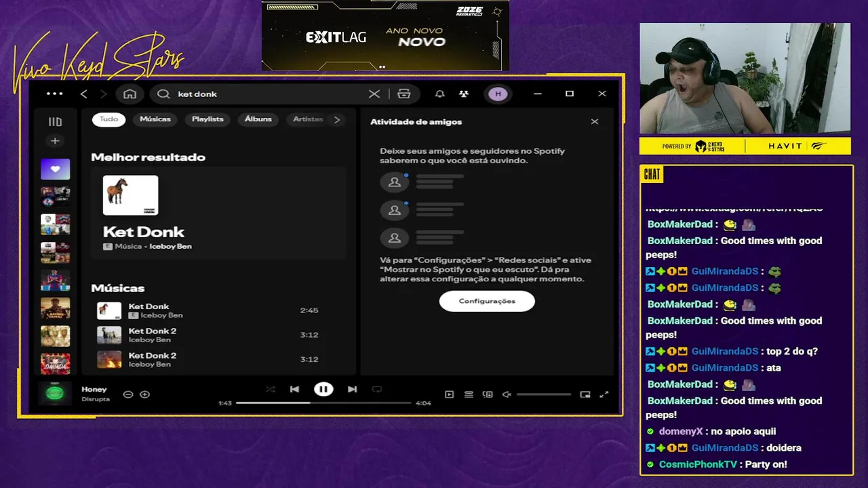Image resolution: width=868 pixels, height=488 pixels.
Task: Add Honey to a playlist with the plus circle
Action: click(144, 394)
